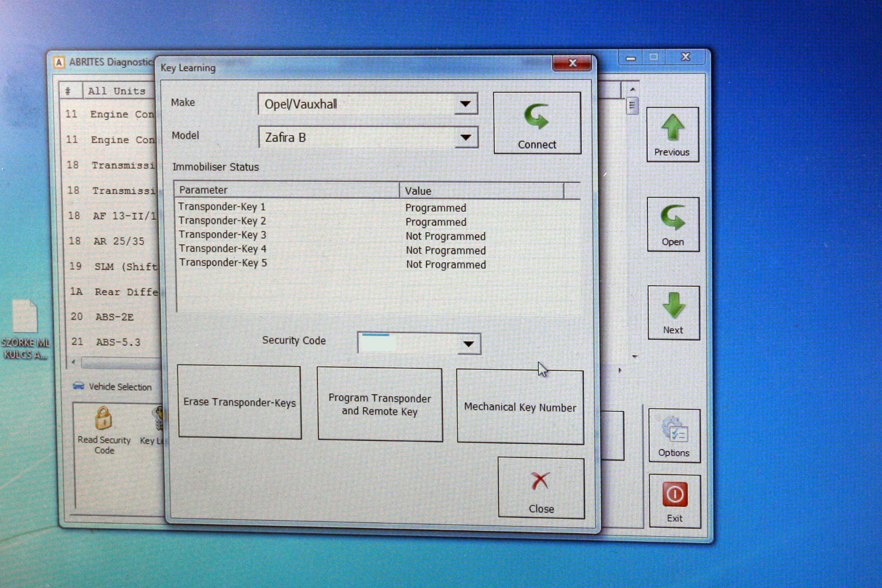882x588 pixels.
Task: Click Erase Transponder-Keys button
Action: point(240,402)
